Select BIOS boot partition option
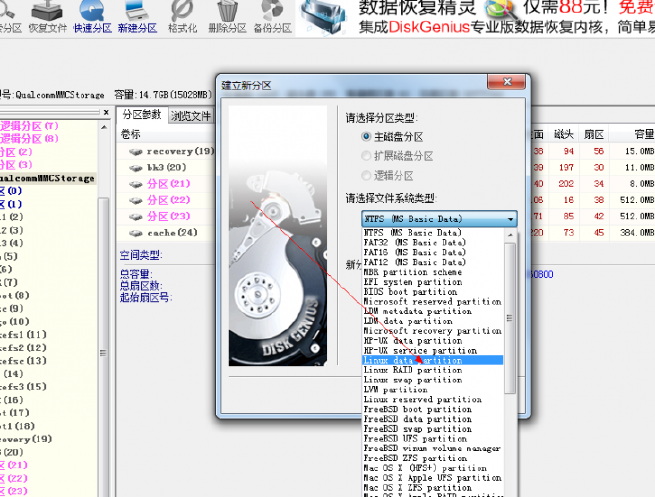655x497 pixels. click(432, 292)
